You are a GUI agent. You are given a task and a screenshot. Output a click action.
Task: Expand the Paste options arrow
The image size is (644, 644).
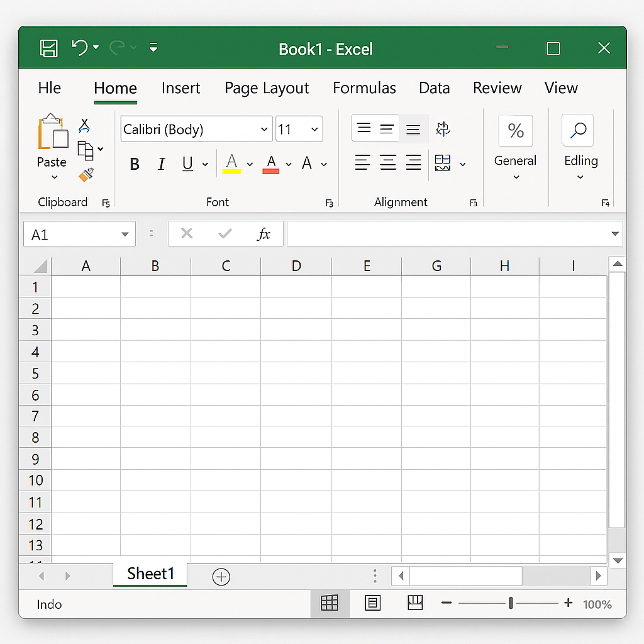point(54,177)
